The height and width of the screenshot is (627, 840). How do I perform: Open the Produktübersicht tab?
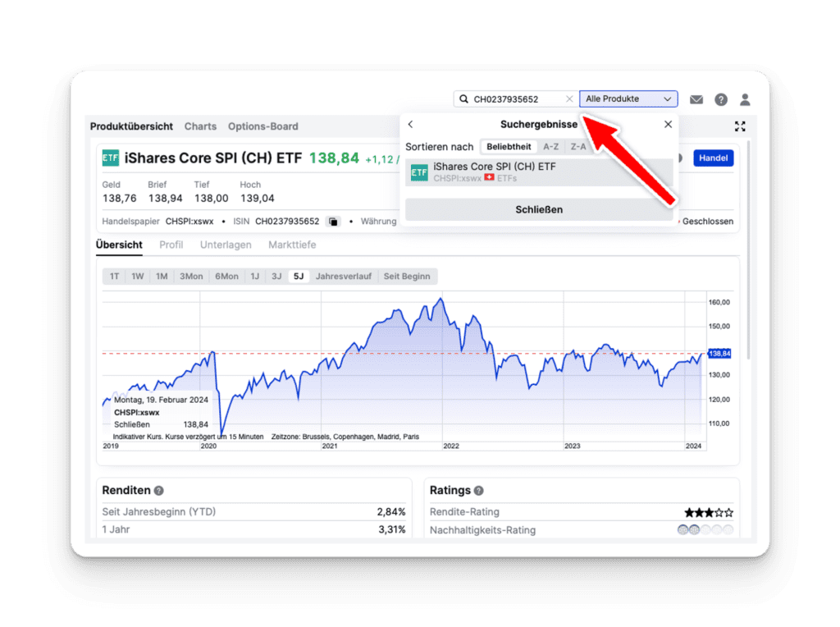131,126
